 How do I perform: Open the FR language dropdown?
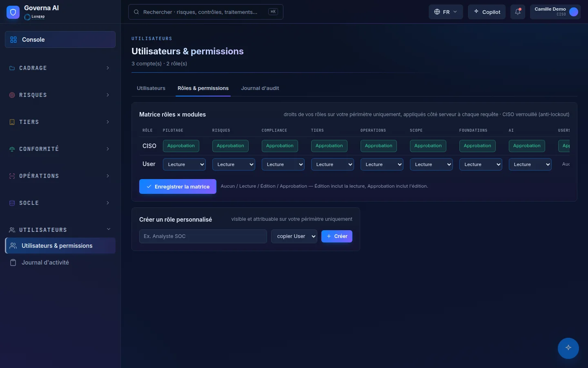[446, 12]
